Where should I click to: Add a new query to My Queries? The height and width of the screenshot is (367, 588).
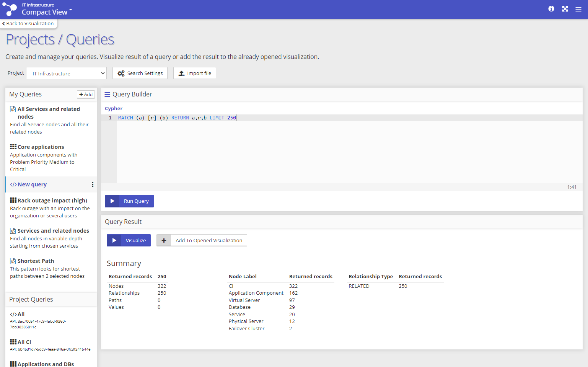86,95
